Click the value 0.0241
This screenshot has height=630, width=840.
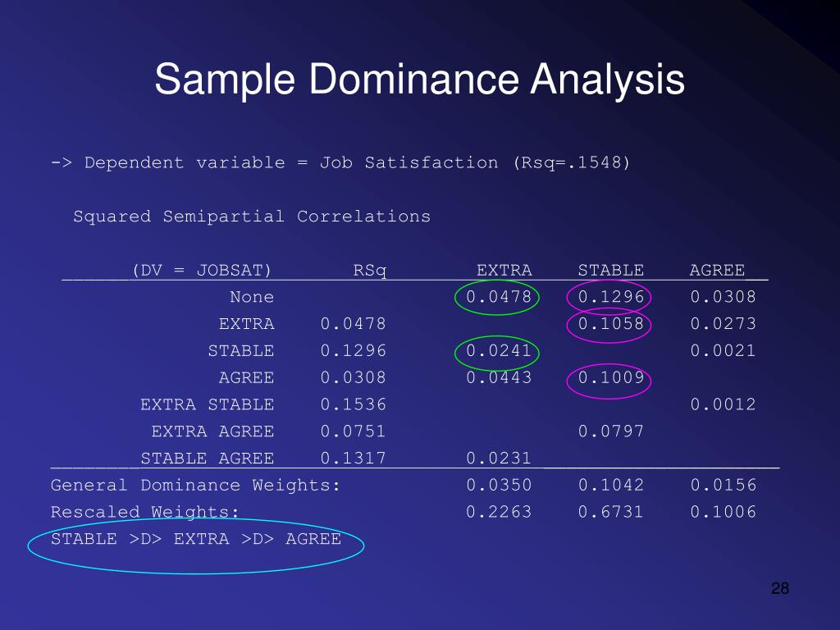click(499, 350)
